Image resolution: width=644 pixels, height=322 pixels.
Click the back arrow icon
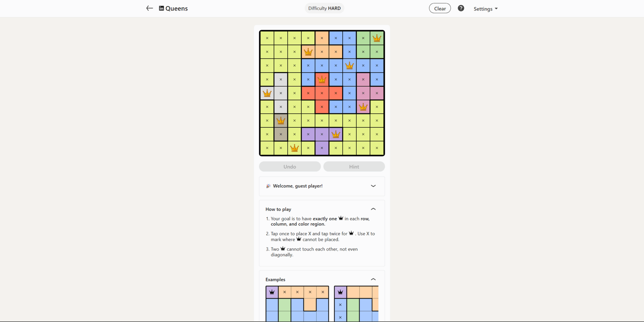150,8
